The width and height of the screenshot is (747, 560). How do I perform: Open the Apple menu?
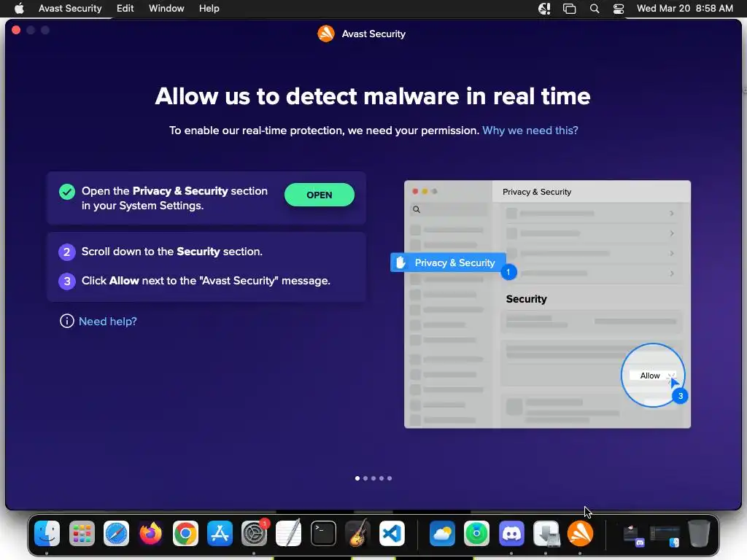19,8
